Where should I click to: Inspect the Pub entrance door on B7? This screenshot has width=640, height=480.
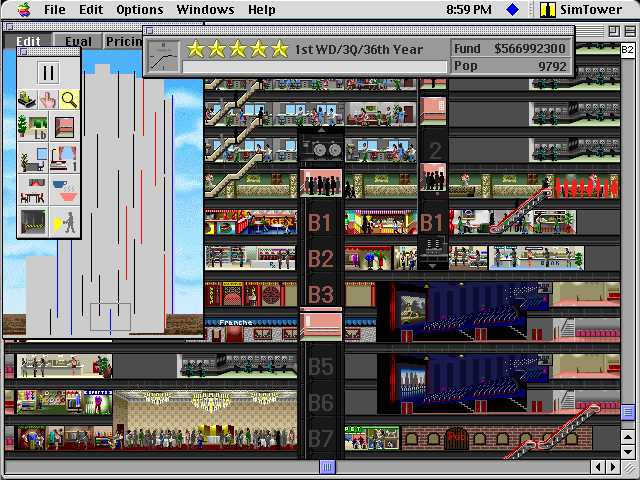(456, 438)
